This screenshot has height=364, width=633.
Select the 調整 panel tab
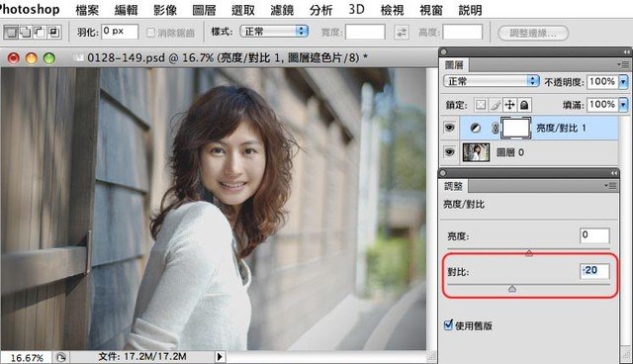453,186
